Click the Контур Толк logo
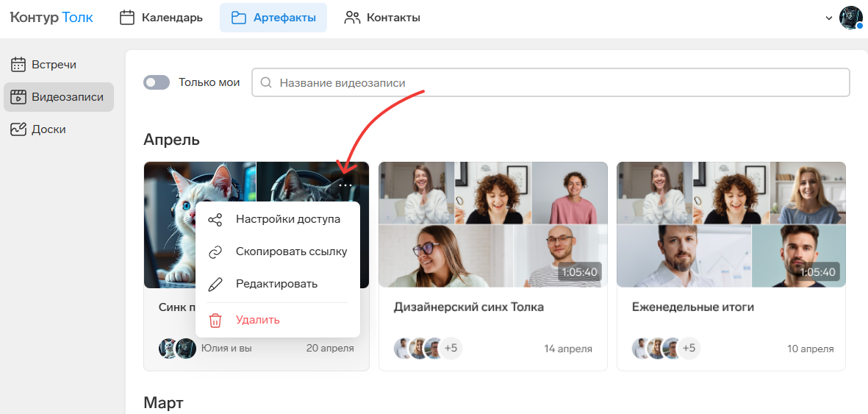Image resolution: width=868 pixels, height=414 pixels. (x=51, y=17)
